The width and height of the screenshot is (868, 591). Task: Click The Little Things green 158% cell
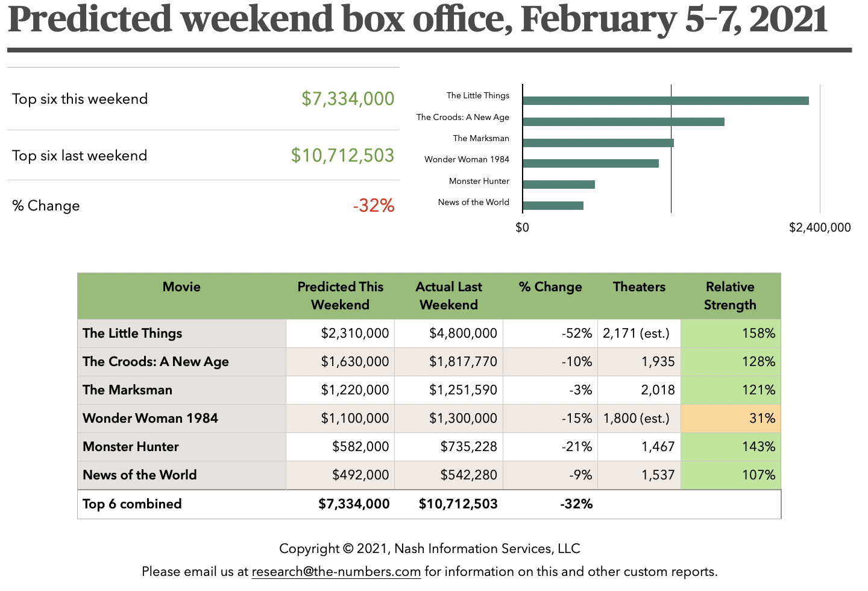click(x=731, y=333)
